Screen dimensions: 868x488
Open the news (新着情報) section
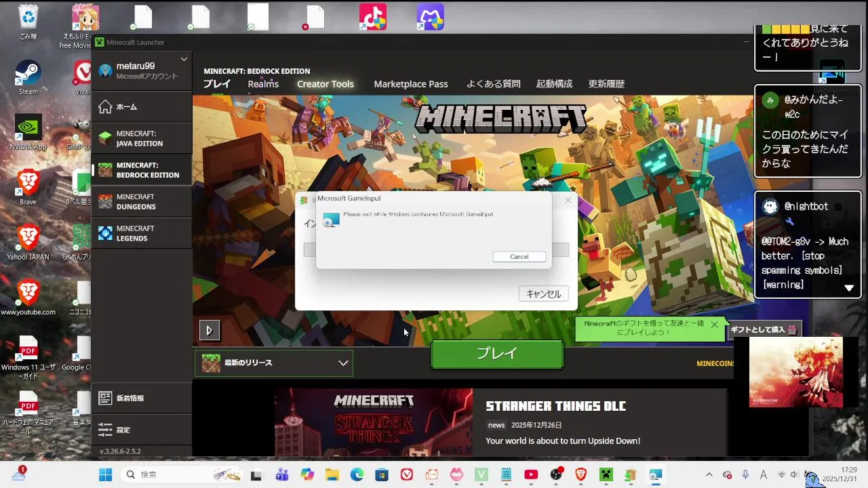point(142,398)
